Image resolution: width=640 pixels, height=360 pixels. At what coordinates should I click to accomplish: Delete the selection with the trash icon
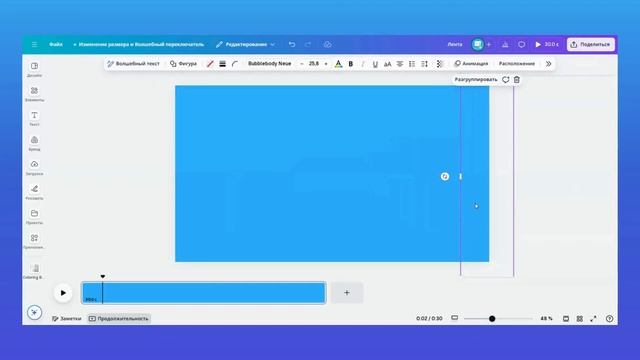517,80
